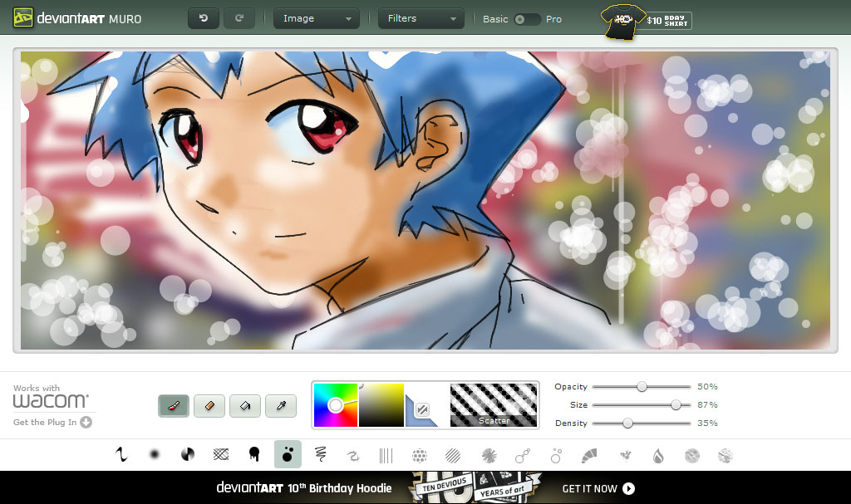Select the eraser tool
This screenshot has width=851, height=504.
click(x=209, y=406)
